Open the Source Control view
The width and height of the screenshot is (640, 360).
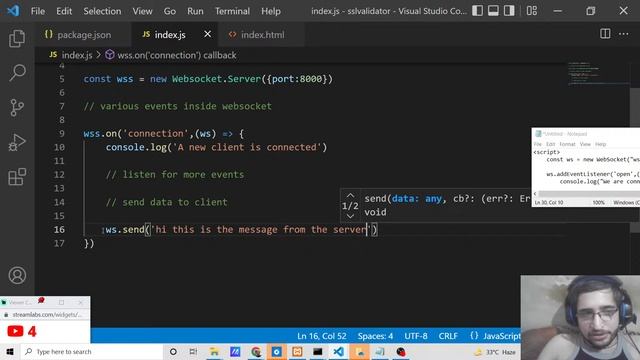click(x=17, y=107)
